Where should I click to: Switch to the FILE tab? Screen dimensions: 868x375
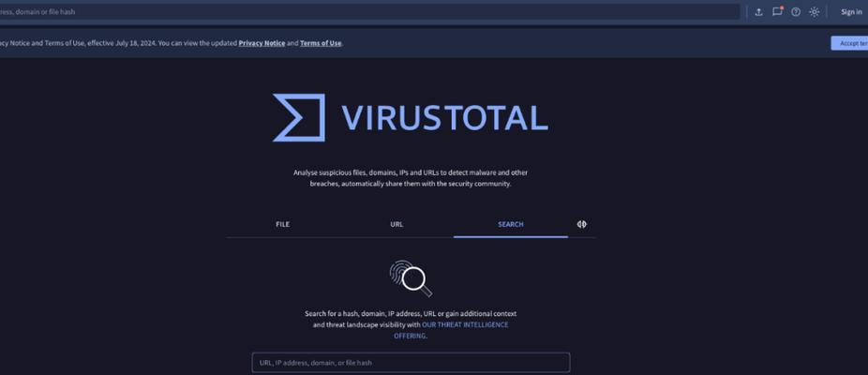coord(282,224)
